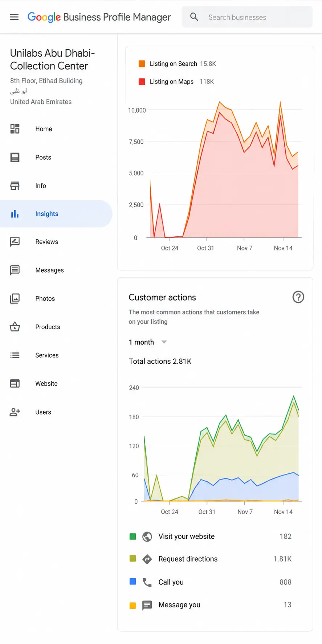
Task: Click the Request directions label
Action: coord(188,559)
